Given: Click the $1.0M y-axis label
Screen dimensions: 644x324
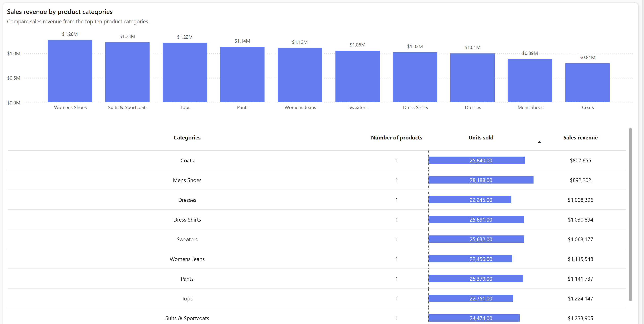Looking at the screenshot, I should (14, 54).
